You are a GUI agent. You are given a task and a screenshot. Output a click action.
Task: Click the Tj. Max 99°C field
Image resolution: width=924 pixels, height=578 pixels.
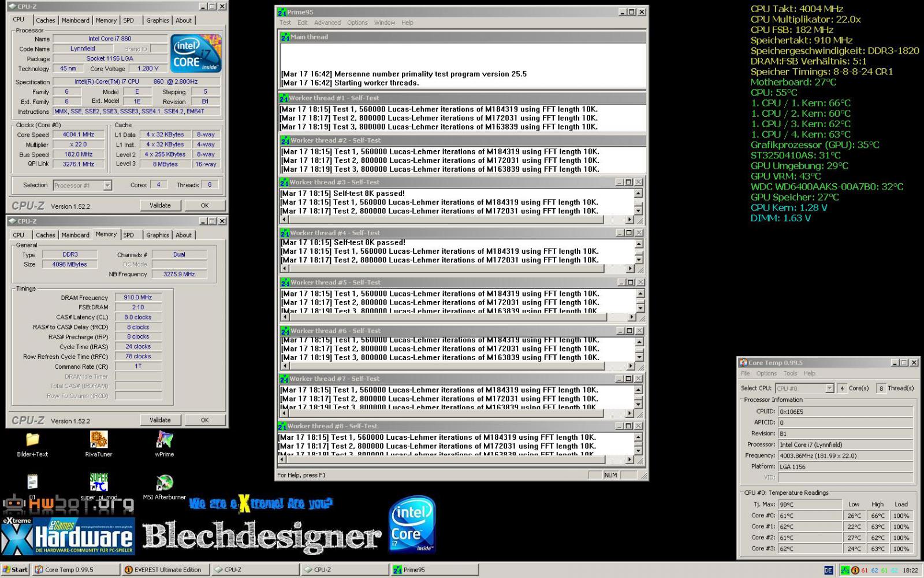pyautogui.click(x=810, y=505)
